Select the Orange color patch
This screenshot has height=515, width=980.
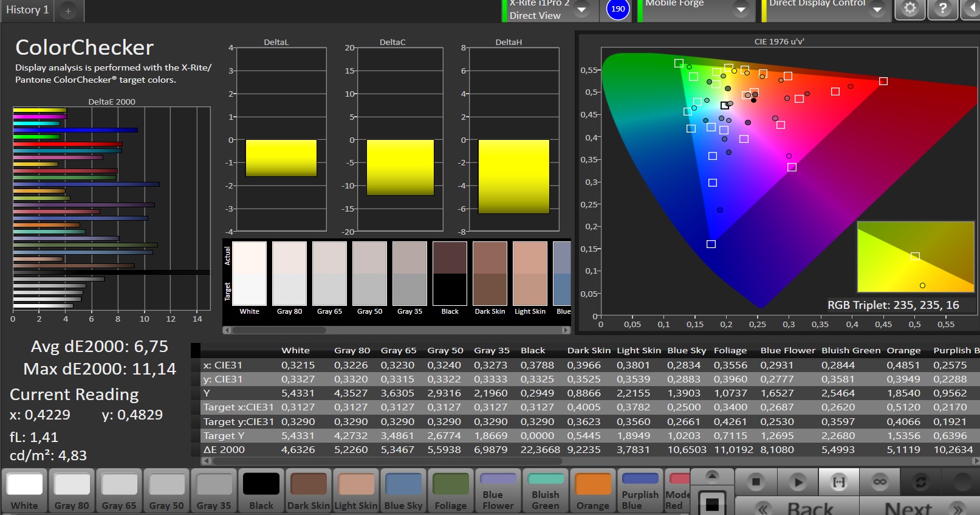point(592,491)
